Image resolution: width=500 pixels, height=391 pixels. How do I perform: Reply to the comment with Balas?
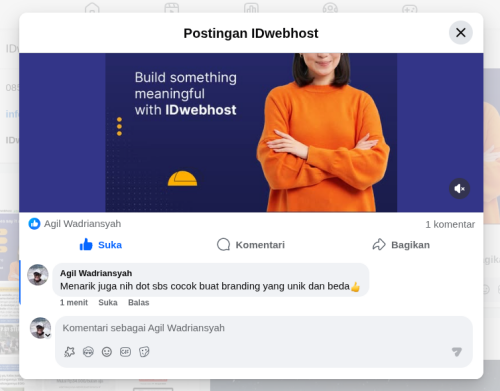[139, 302]
